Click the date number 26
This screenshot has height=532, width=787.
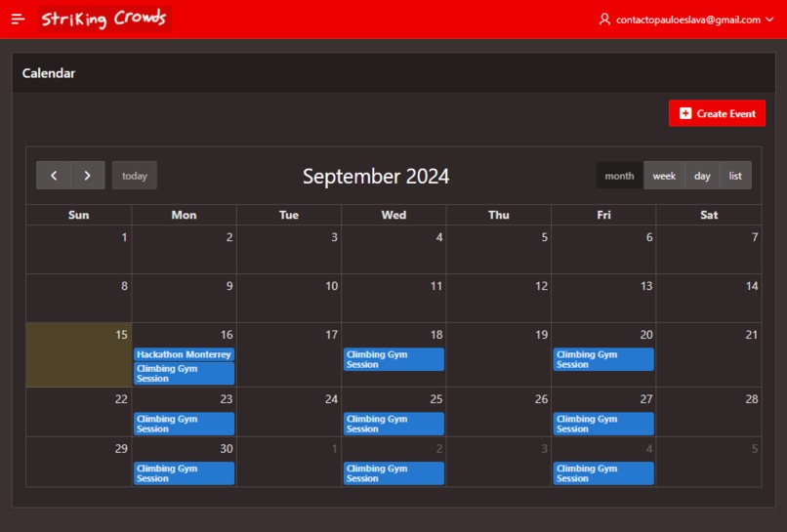coord(541,399)
